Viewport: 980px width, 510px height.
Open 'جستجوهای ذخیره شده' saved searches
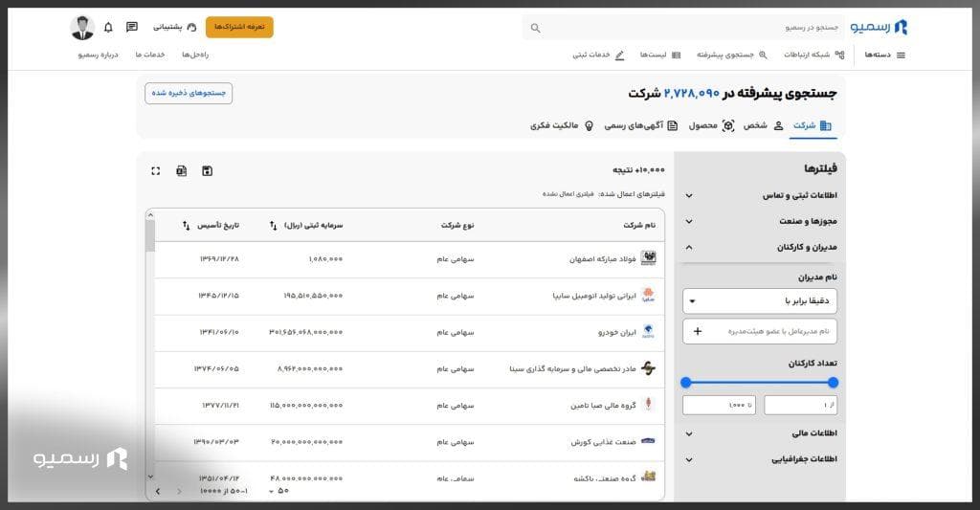tap(189, 93)
